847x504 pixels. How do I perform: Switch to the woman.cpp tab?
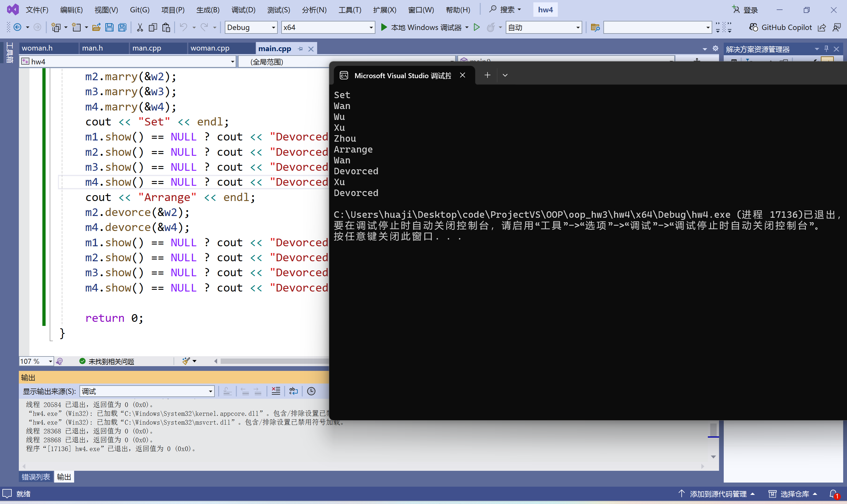pyautogui.click(x=210, y=48)
